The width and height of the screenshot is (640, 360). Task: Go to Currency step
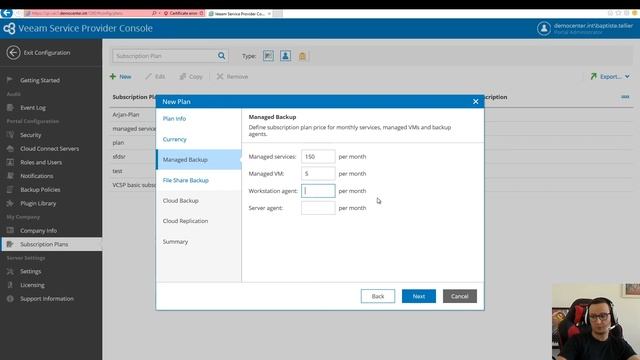tap(174, 139)
